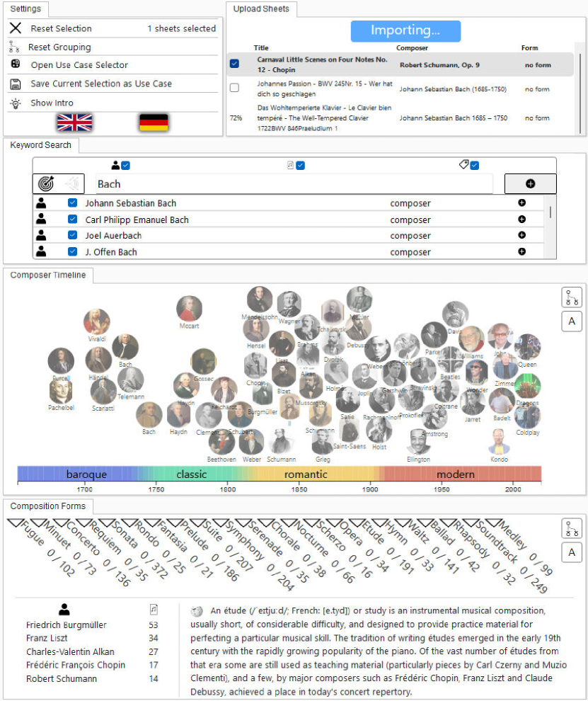This screenshot has width=588, height=701.
Task: Switch language with the German flag
Action: pos(154,122)
